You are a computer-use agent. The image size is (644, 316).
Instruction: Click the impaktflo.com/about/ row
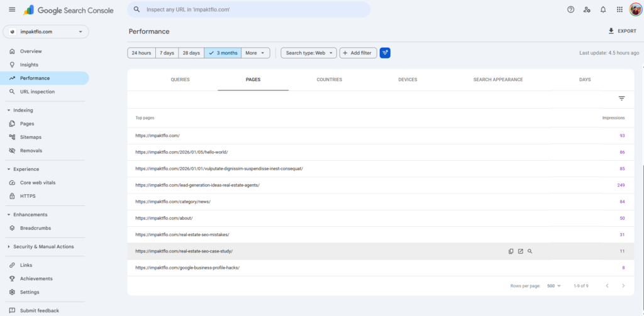coord(380,218)
